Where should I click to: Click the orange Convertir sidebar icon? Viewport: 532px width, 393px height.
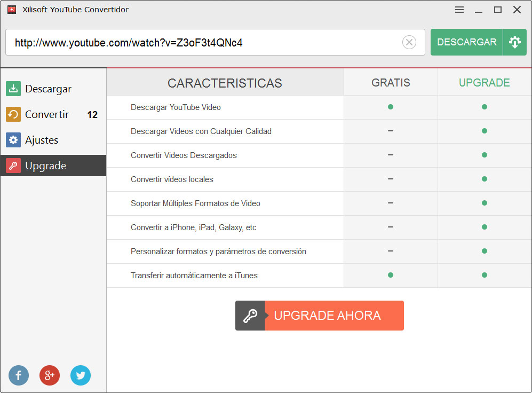[13, 114]
